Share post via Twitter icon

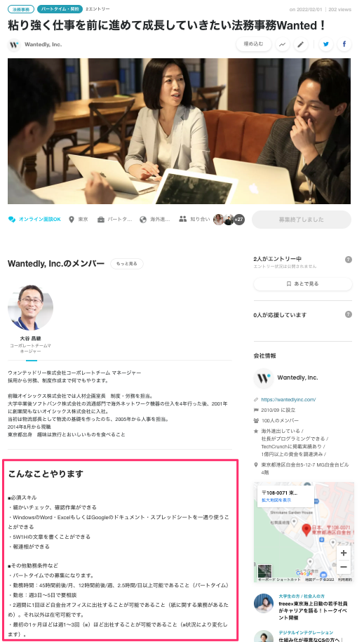click(326, 44)
